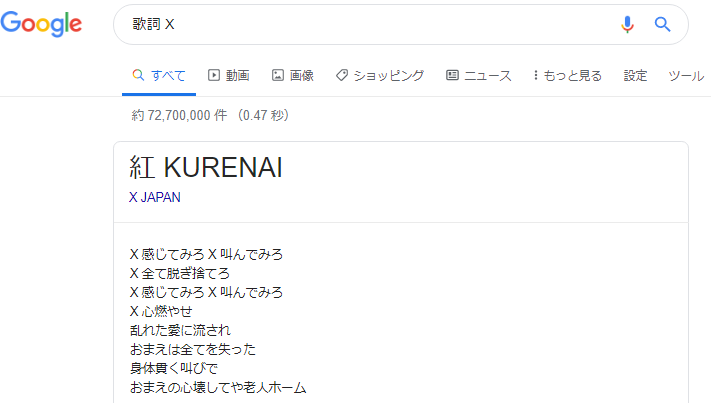
Task: Click the Google logo
Action: (41, 24)
